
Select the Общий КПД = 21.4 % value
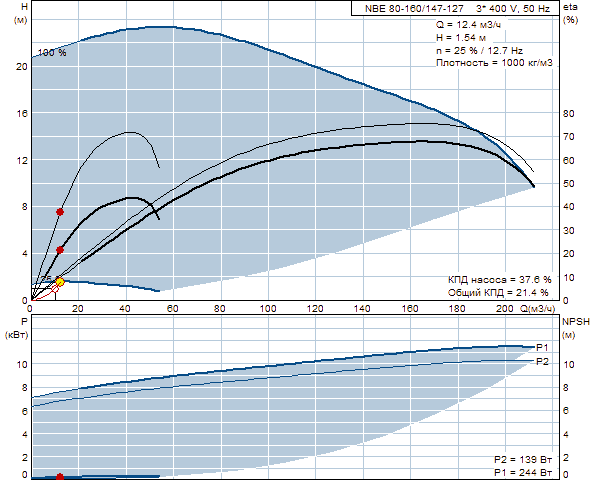click(x=498, y=292)
